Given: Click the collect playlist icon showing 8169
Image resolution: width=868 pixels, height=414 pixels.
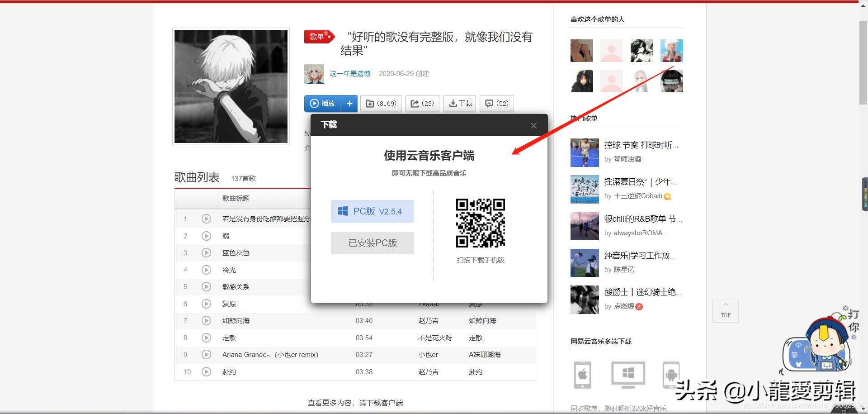Looking at the screenshot, I should (x=381, y=104).
